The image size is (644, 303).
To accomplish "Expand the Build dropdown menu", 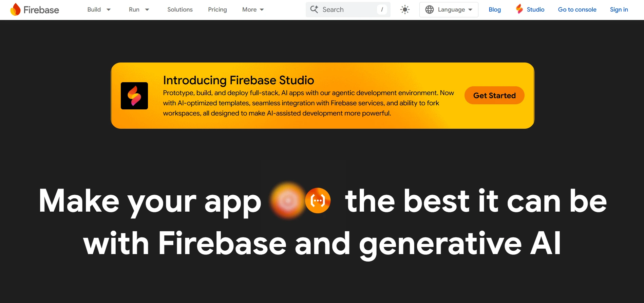I will coord(99,10).
